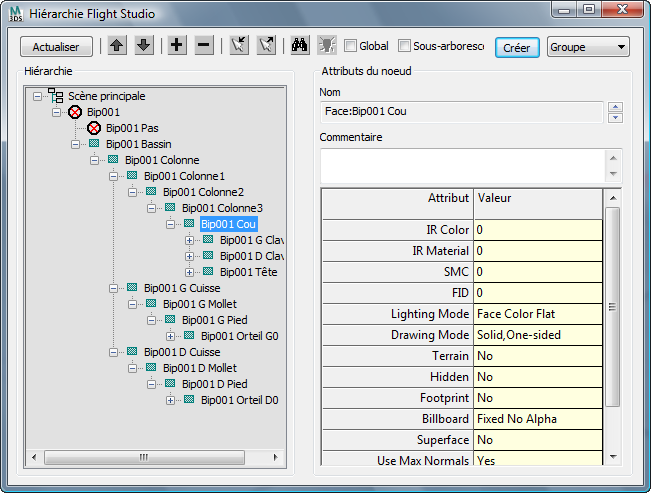
Task: Click the Billboard value Fixed No Alpha
Action: click(x=538, y=419)
